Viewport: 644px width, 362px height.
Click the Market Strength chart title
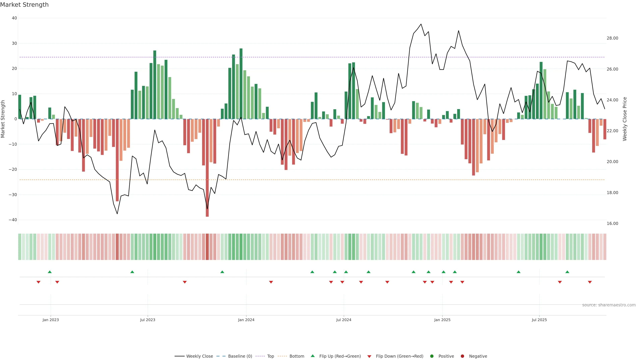24,5
